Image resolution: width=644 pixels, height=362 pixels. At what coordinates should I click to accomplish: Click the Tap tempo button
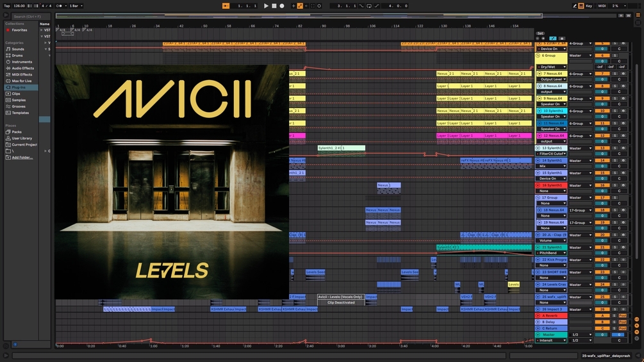click(x=7, y=6)
